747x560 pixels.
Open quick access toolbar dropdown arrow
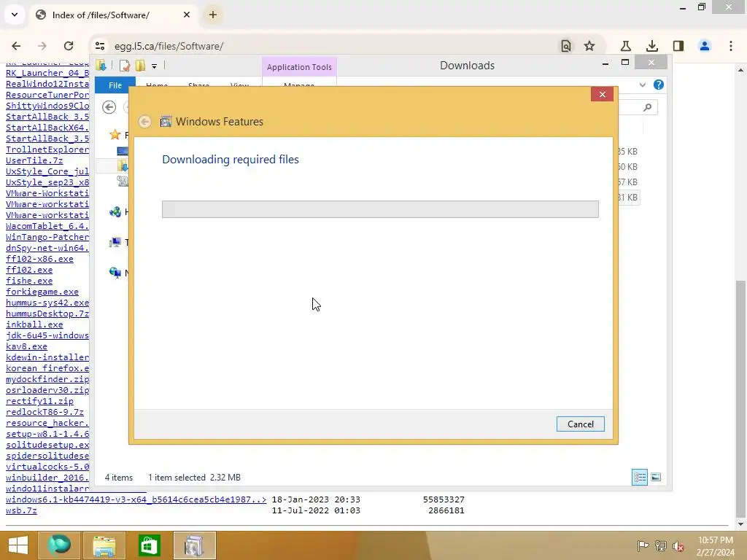(155, 66)
